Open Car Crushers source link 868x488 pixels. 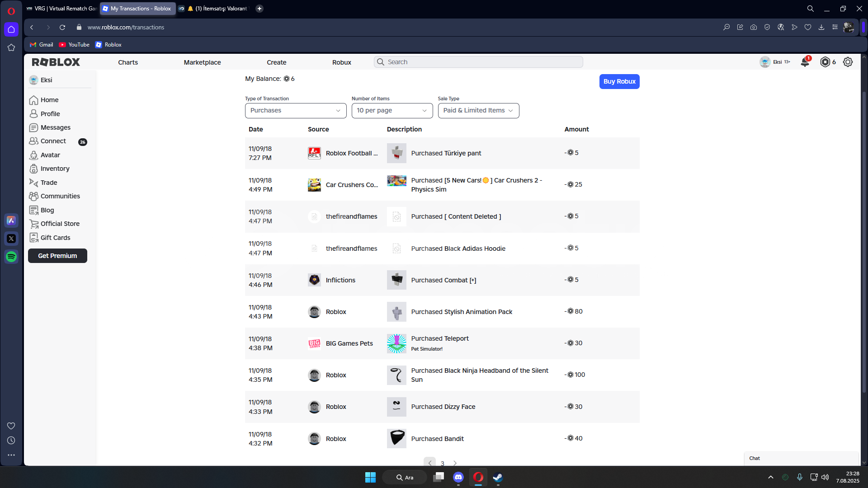click(352, 185)
